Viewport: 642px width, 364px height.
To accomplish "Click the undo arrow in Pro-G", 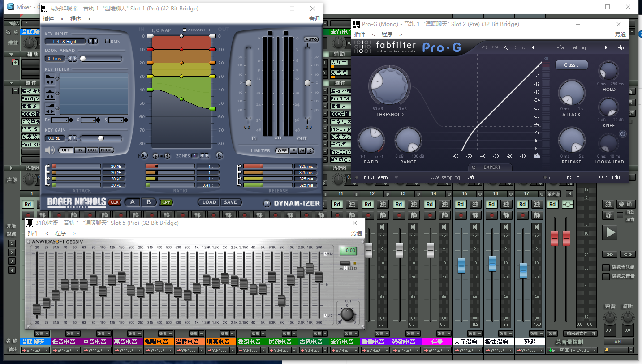I will [484, 47].
